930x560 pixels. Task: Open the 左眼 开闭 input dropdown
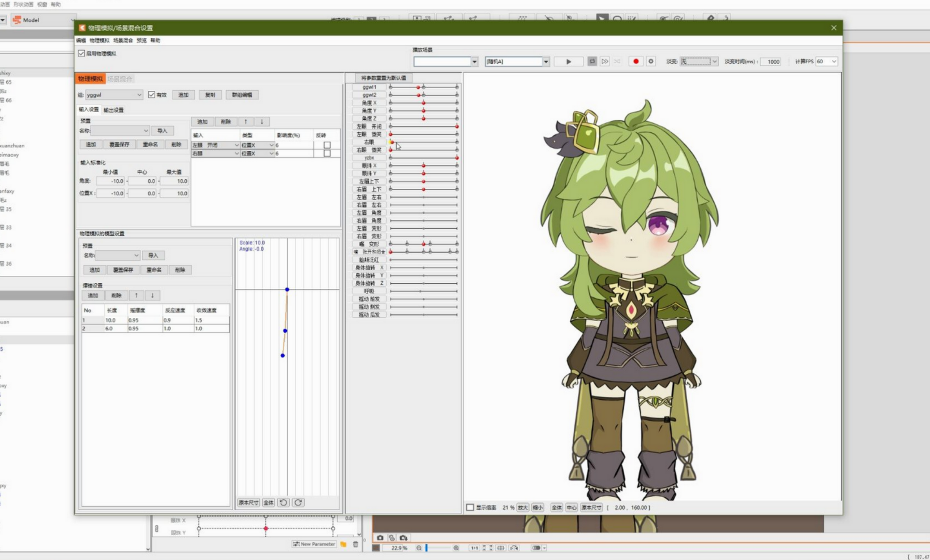coord(215,145)
